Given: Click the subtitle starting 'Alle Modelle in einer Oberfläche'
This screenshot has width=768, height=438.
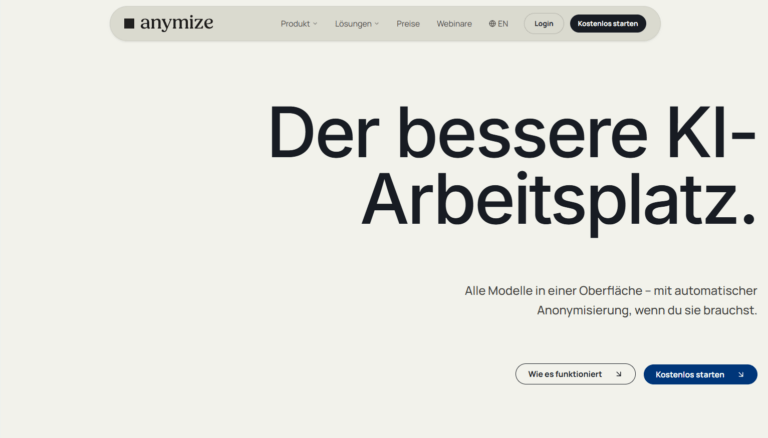Looking at the screenshot, I should pos(611,300).
